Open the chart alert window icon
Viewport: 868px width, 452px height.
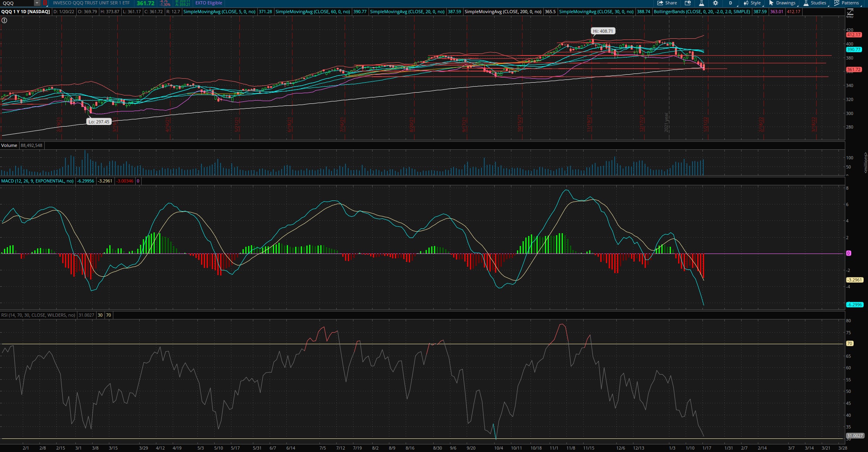(x=688, y=3)
